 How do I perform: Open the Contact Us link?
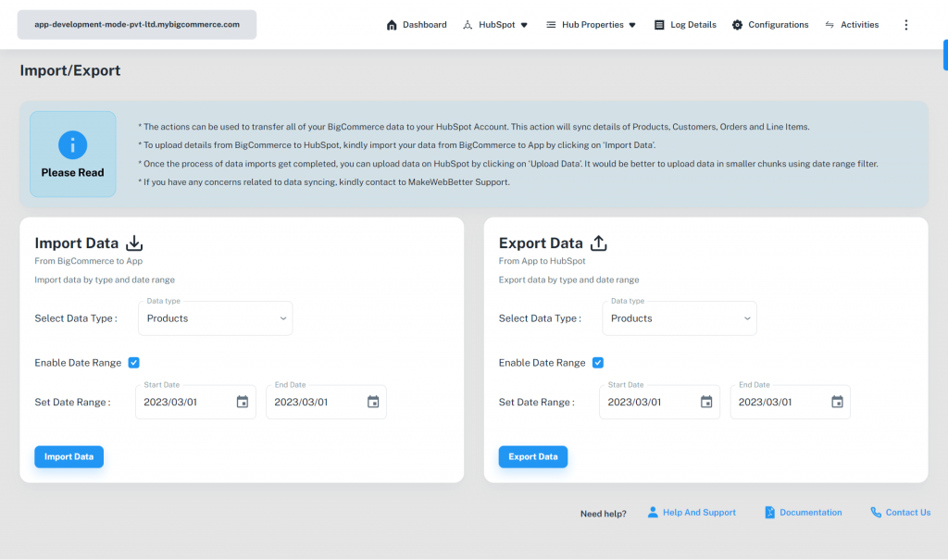907,512
